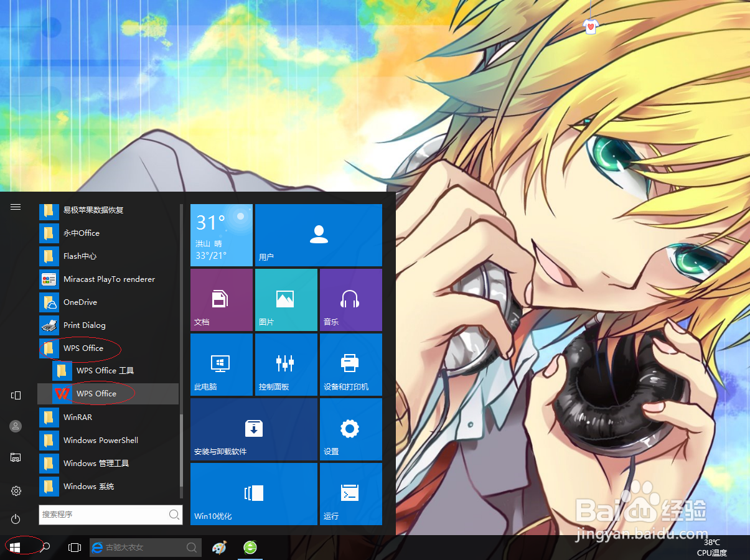750x560 pixels.
Task: Open the 图片 tile
Action: click(286, 300)
